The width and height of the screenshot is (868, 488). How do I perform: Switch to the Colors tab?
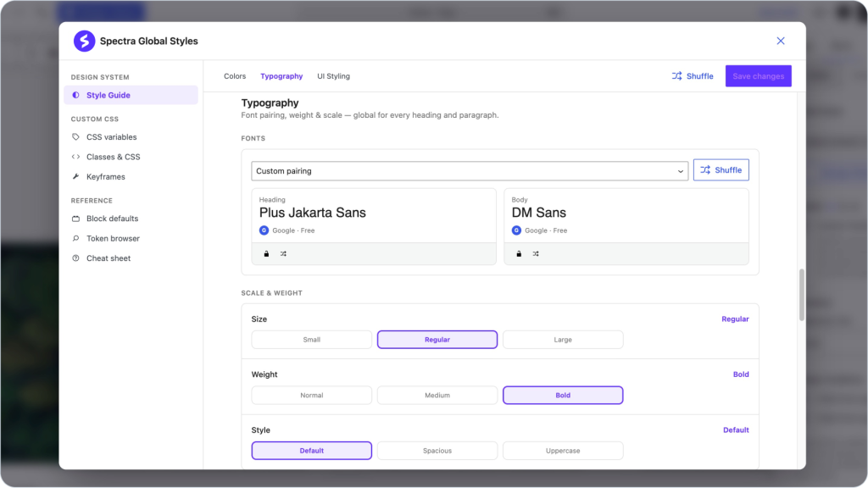pyautogui.click(x=235, y=76)
